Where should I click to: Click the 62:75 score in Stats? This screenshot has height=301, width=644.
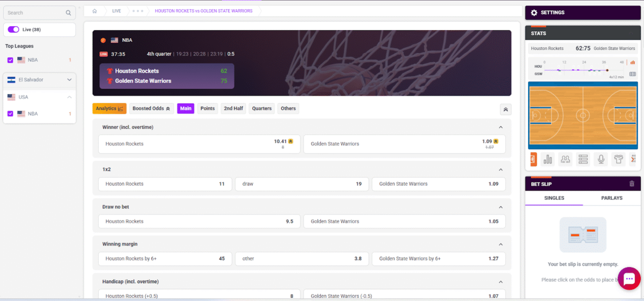(583, 48)
